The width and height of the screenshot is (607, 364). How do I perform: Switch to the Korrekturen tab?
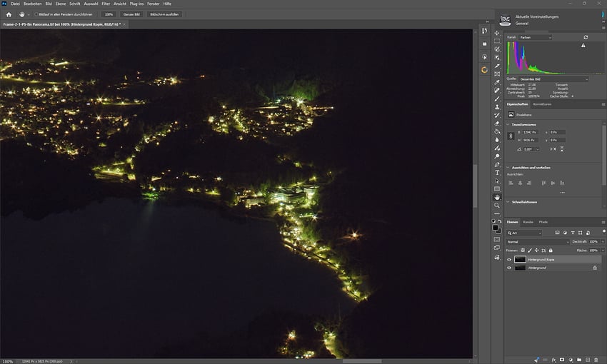pos(542,104)
